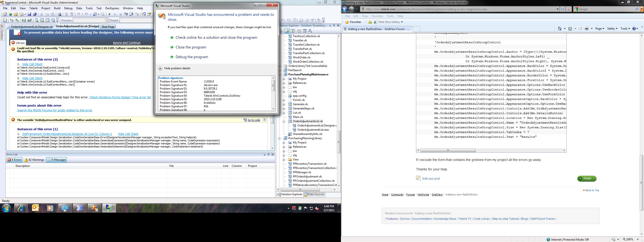Click the New Project toolbar icon
644x242 pixels.
pyautogui.click(x=4, y=14)
